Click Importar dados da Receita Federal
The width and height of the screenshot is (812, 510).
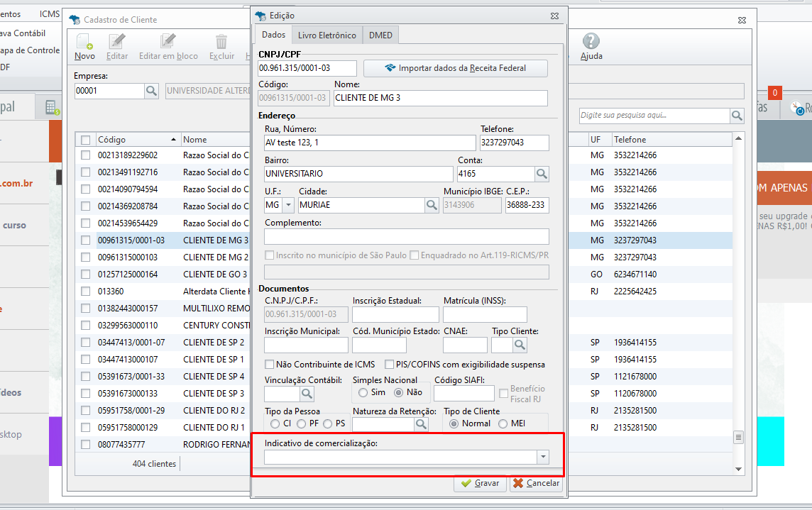pyautogui.click(x=456, y=68)
